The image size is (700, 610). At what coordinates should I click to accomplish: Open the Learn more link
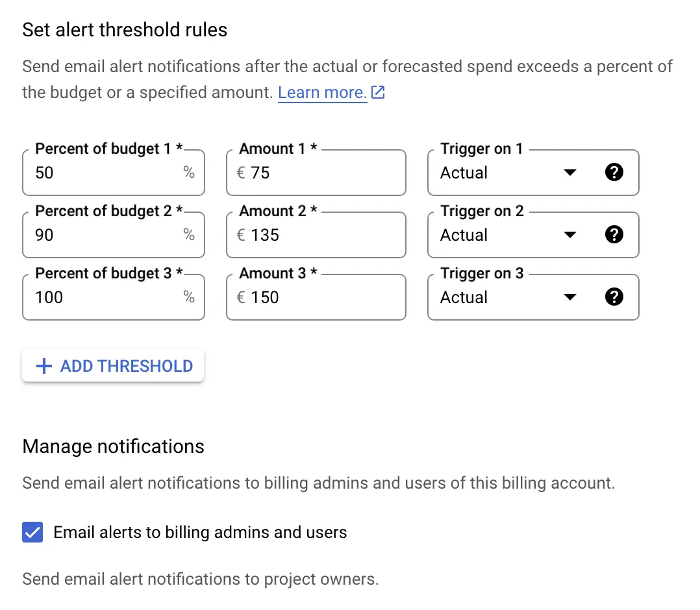pos(322,93)
